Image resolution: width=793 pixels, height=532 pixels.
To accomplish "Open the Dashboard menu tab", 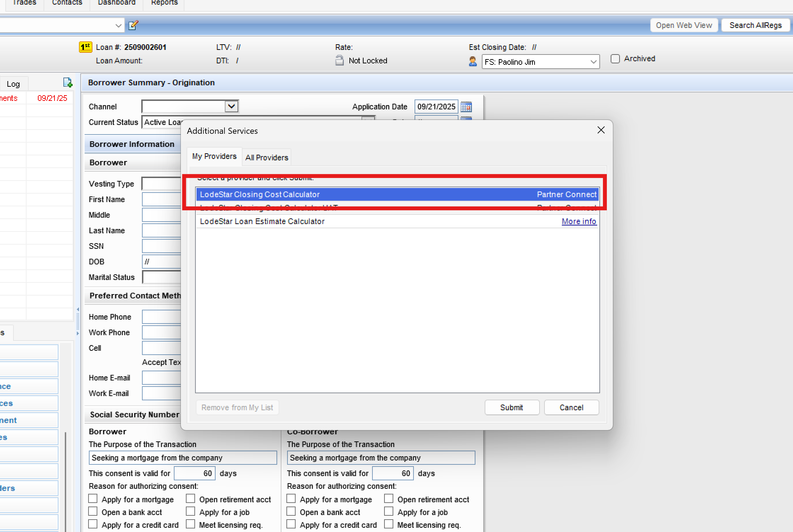I will click(x=116, y=3).
